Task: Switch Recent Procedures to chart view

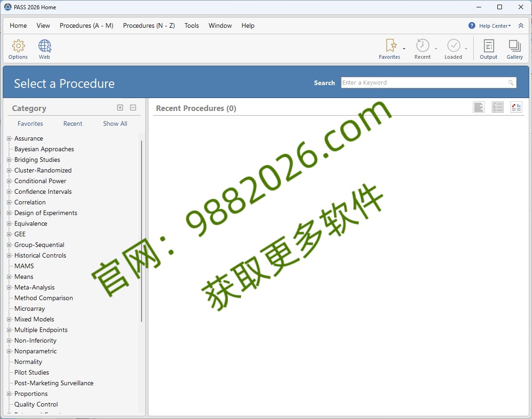Action: 516,107
